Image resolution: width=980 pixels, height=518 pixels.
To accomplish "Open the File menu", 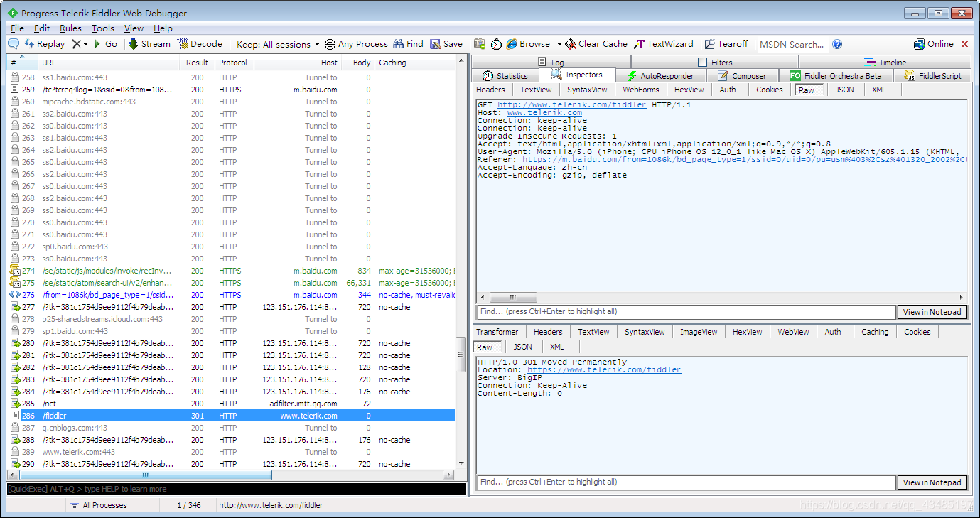I will pyautogui.click(x=17, y=28).
